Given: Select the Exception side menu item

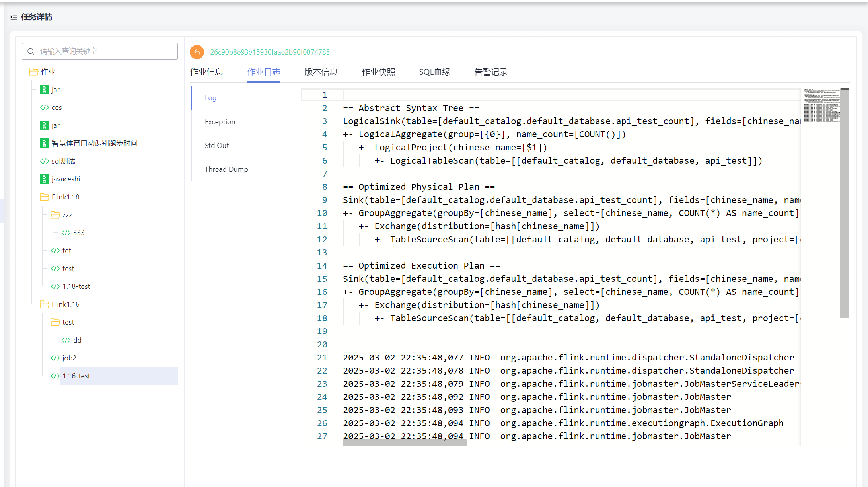Looking at the screenshot, I should coord(220,122).
